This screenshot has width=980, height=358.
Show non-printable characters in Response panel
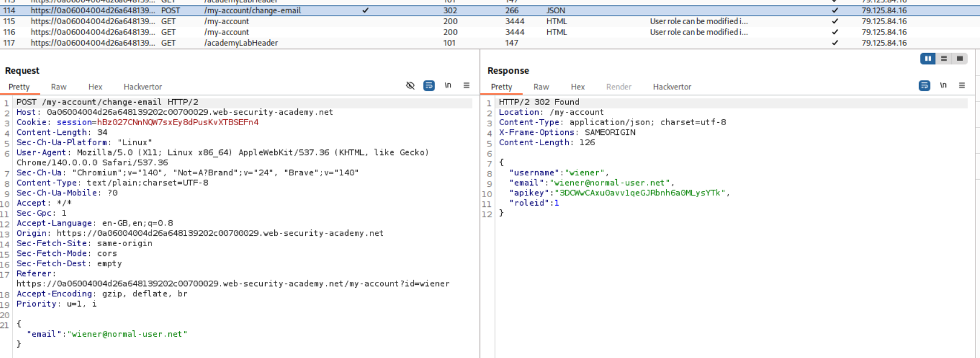[943, 85]
